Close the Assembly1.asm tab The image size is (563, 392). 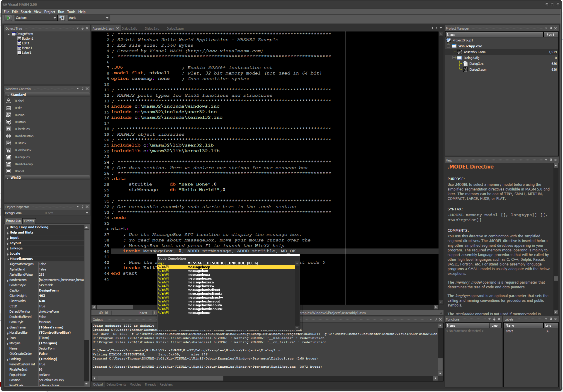(x=117, y=29)
